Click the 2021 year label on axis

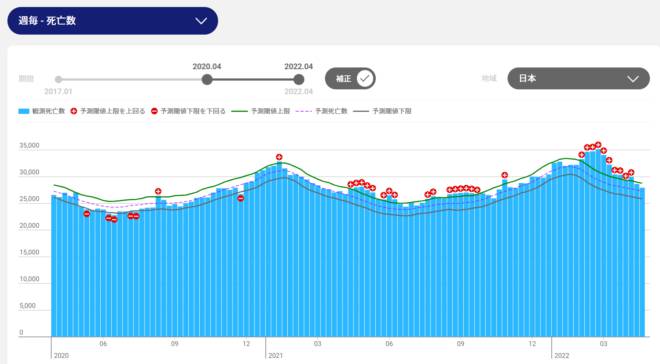tap(276, 356)
